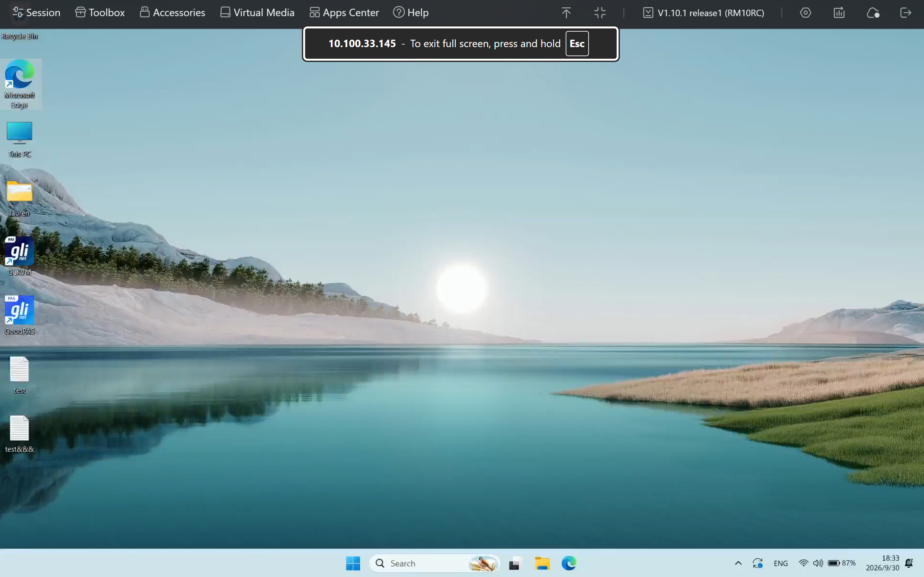
Task: Click the upward arrow pin toolbar icon
Action: click(566, 13)
